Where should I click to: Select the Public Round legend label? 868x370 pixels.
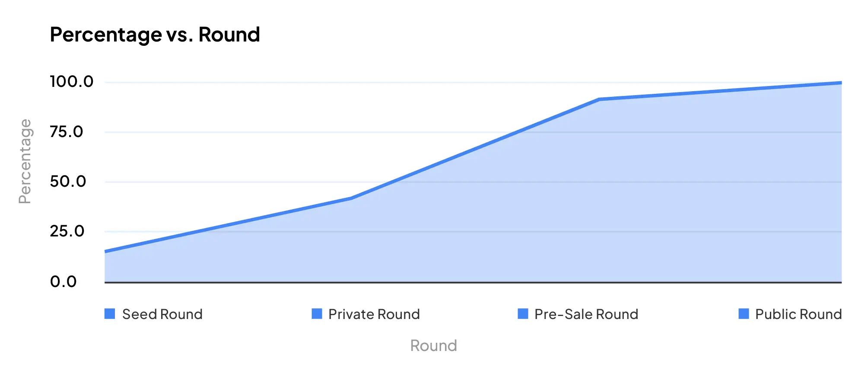798,314
